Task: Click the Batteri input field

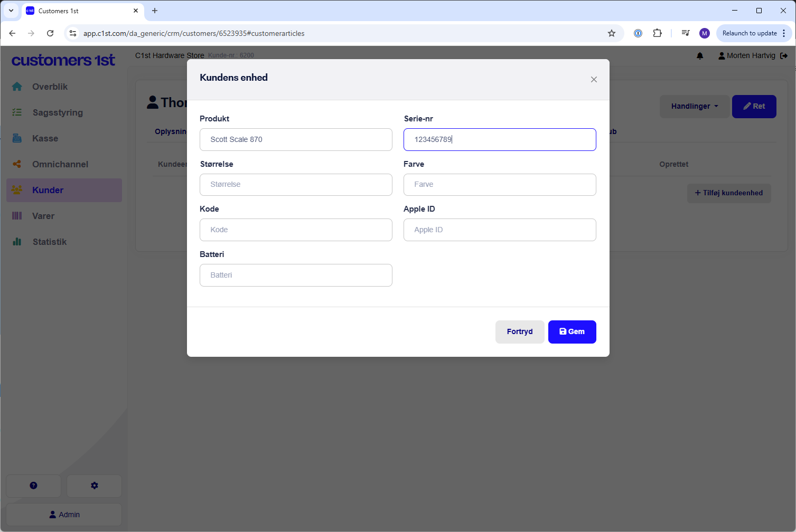Action: [296, 275]
